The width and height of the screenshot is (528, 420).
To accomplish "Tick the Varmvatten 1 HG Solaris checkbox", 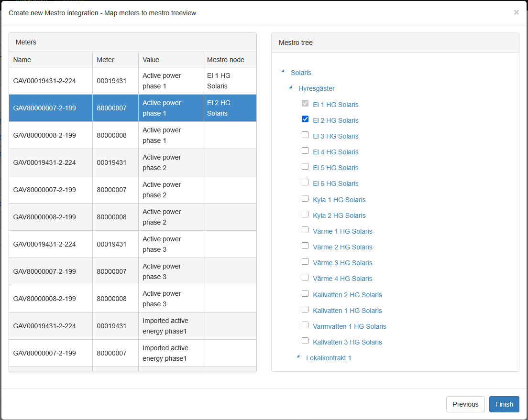I will 305,325.
